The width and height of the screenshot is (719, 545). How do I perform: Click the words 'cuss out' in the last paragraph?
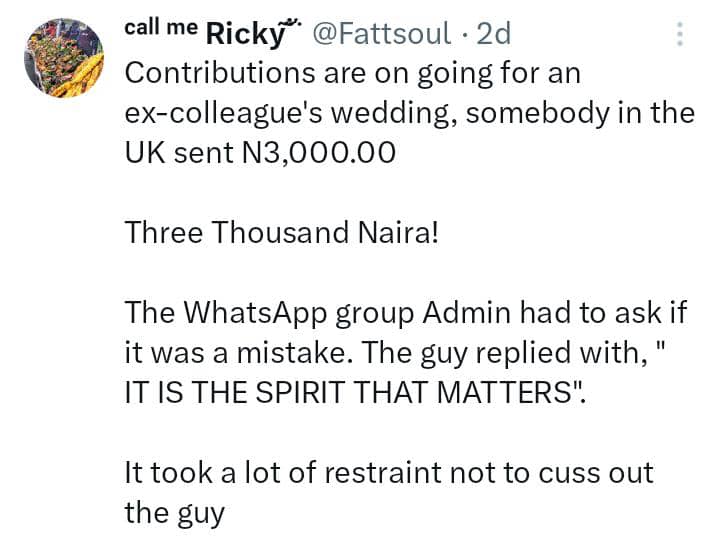(596, 473)
